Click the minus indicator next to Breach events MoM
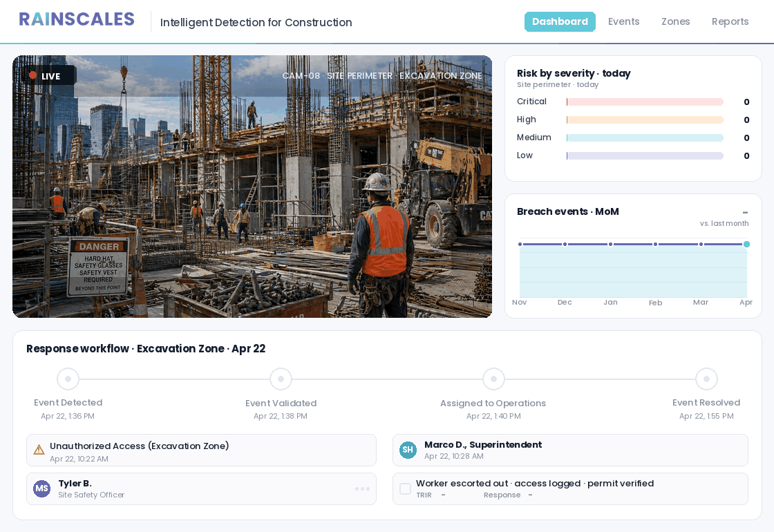The height and width of the screenshot is (532, 774). (x=745, y=212)
